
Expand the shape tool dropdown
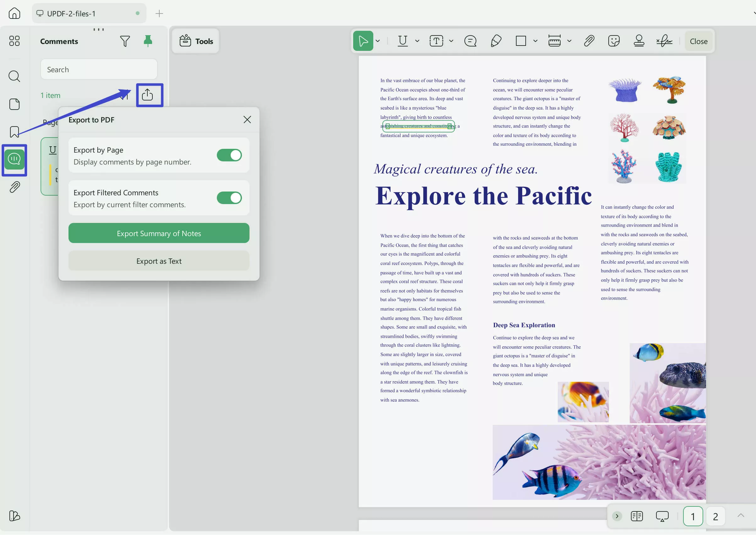(x=535, y=41)
